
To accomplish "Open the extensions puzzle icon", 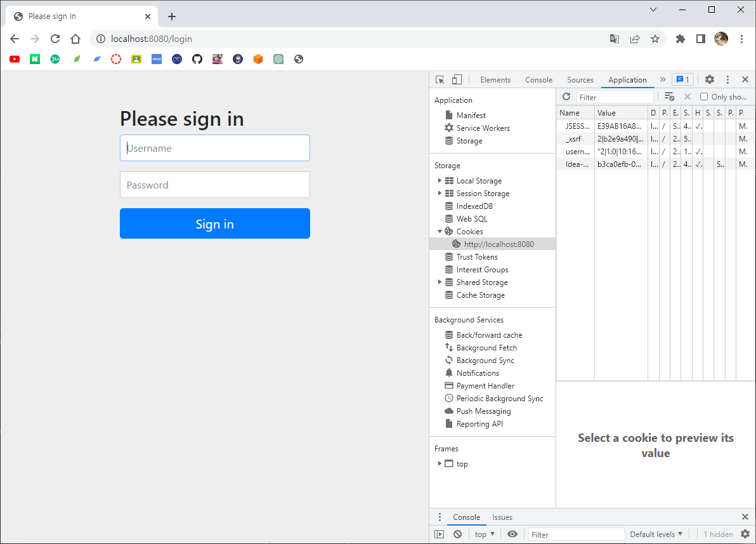I will (x=681, y=39).
